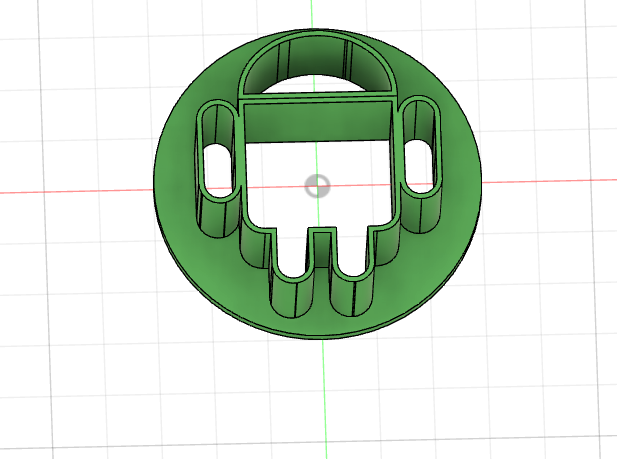Select the wall between the Android legs
The width and height of the screenshot is (617, 459).
(x=322, y=249)
